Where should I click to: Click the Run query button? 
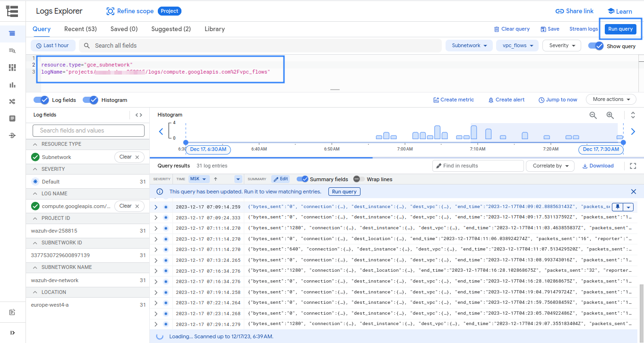620,29
